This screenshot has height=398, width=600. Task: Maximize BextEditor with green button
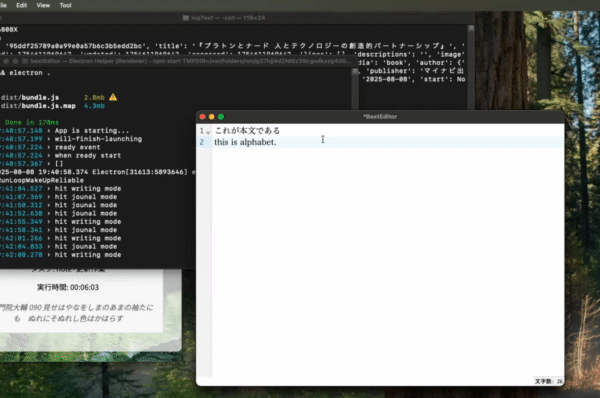221,117
